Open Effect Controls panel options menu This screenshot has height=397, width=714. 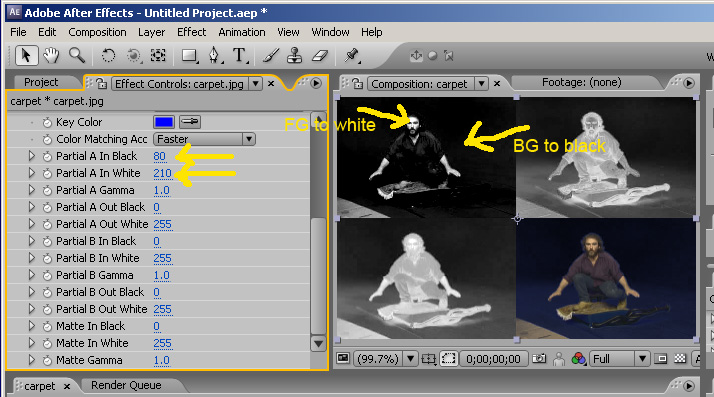[x=316, y=83]
